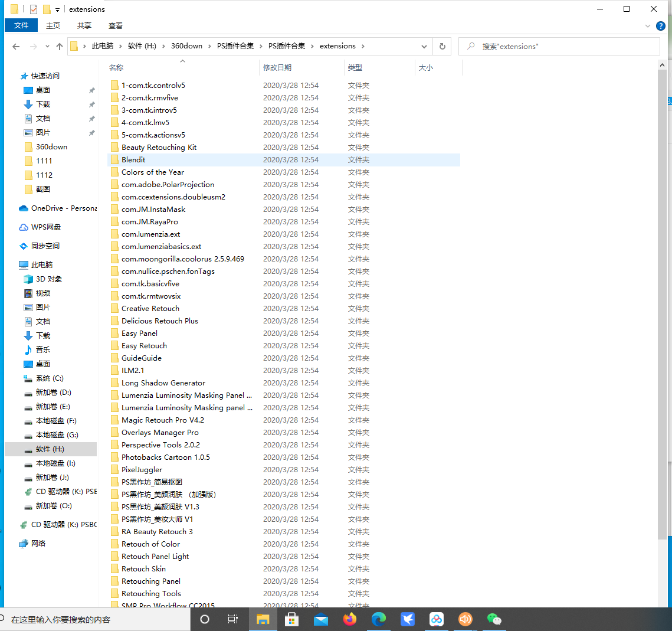672x631 pixels.
Task: Open WeChat from the taskbar
Action: (x=494, y=619)
